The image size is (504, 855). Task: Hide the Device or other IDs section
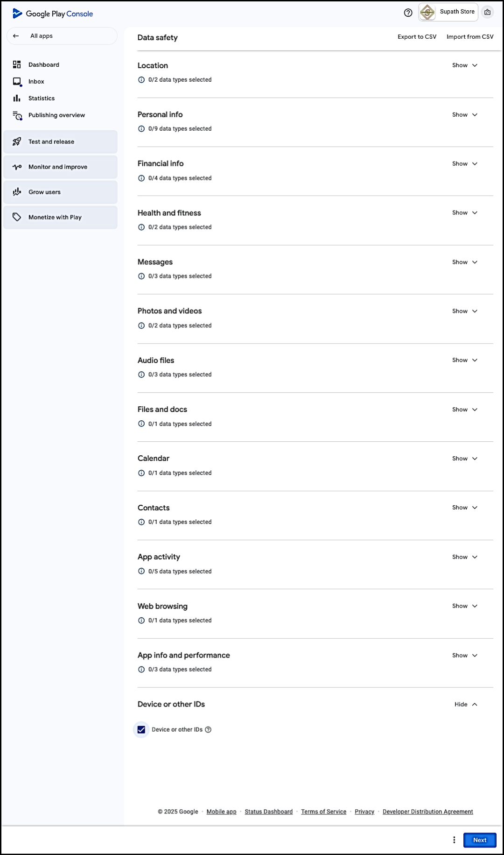click(x=465, y=704)
